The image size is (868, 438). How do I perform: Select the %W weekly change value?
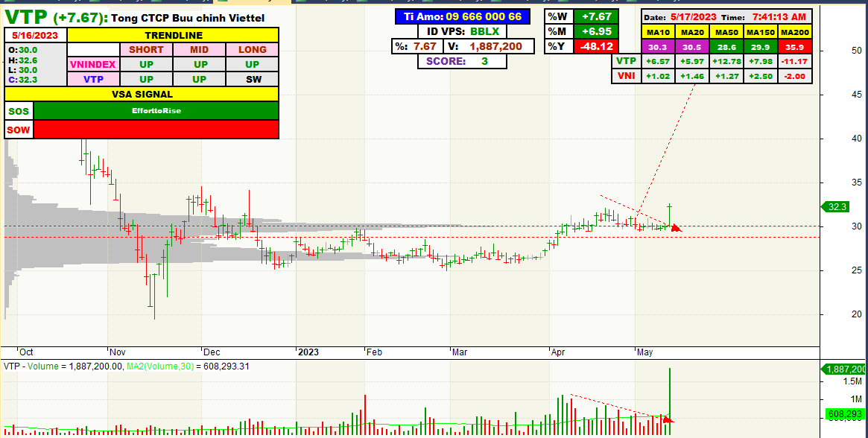pos(596,16)
